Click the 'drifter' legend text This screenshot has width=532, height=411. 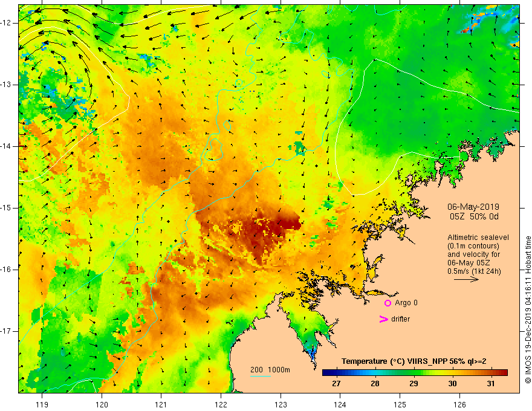tap(400, 319)
